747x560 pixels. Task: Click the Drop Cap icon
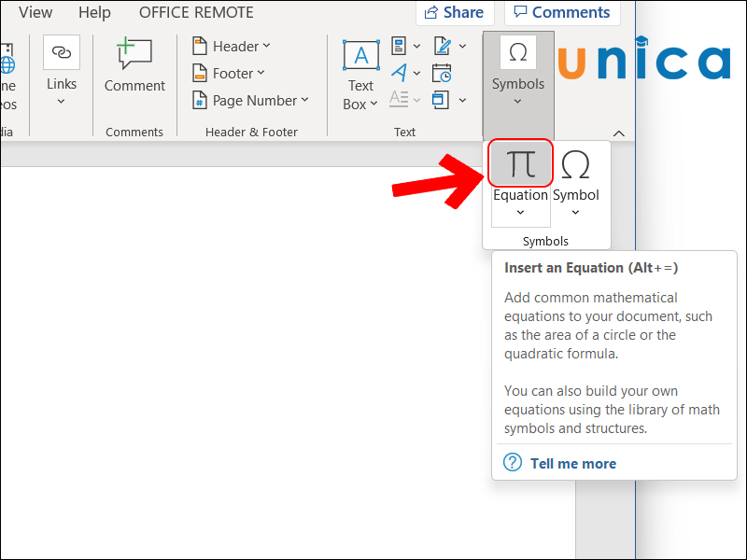coord(399,99)
